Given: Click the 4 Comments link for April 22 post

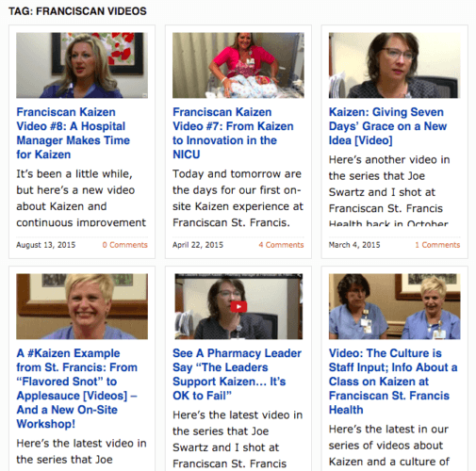Looking at the screenshot, I should (x=281, y=245).
